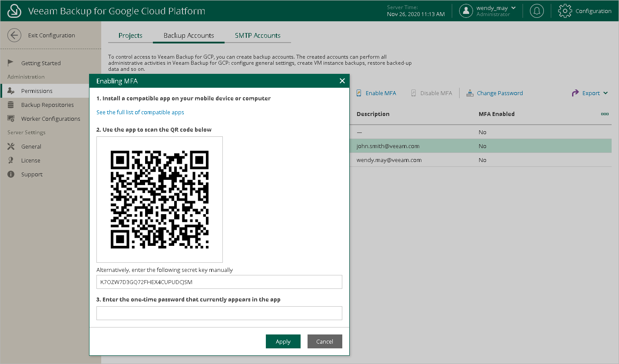Viewport: 619px width, 364px height.
Task: Click the Support info icon
Action: [x=11, y=174]
